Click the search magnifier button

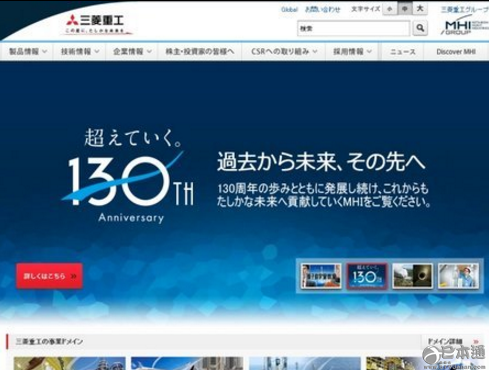[x=420, y=28]
